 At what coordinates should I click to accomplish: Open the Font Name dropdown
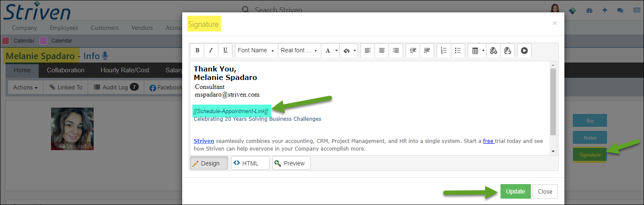tap(256, 50)
